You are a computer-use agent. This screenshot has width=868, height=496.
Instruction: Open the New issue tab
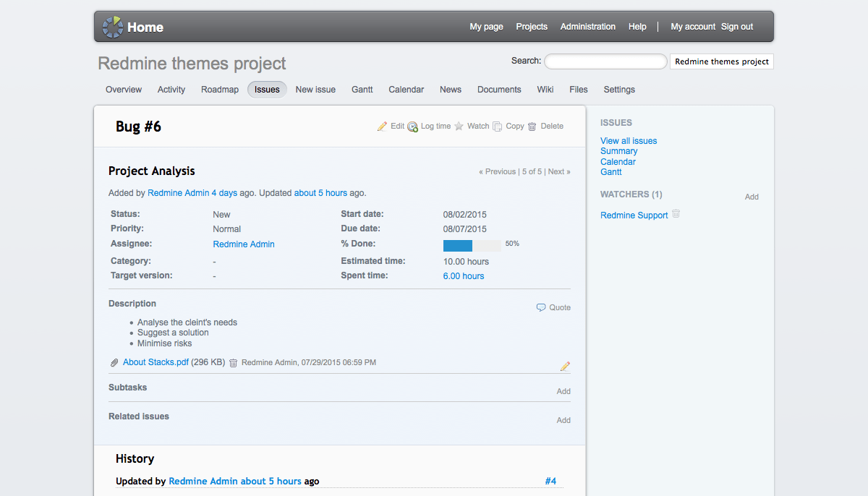click(315, 90)
